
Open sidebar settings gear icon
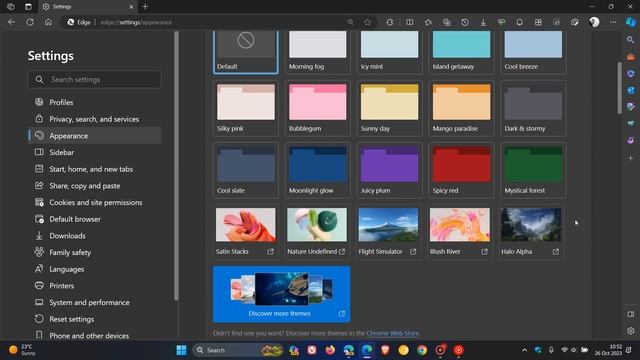(631, 331)
